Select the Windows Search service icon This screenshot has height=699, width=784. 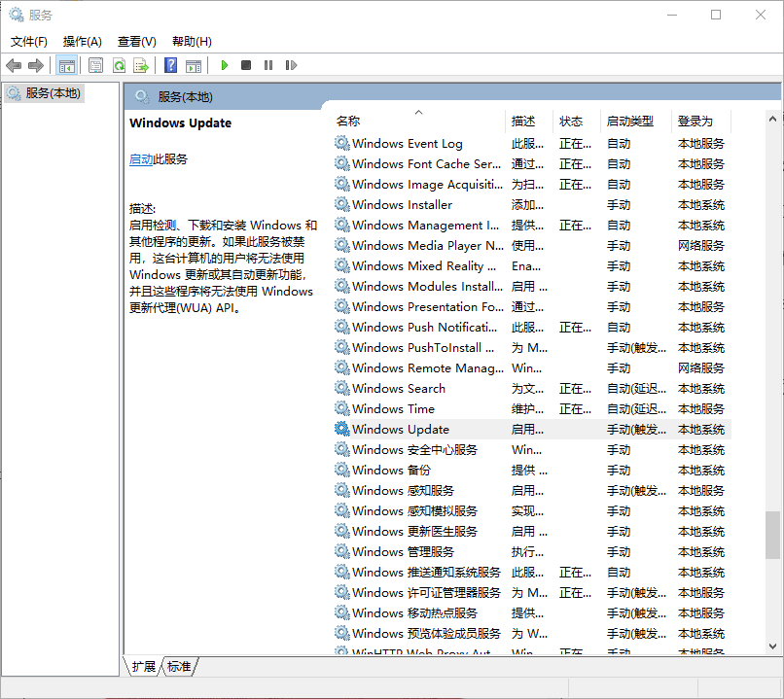tap(342, 389)
